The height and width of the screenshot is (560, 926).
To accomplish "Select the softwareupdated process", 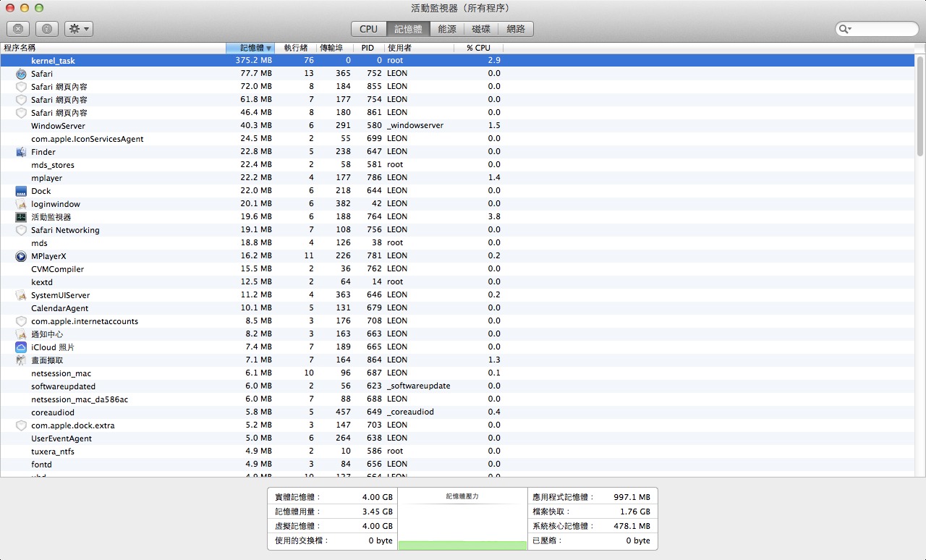I will [458, 386].
